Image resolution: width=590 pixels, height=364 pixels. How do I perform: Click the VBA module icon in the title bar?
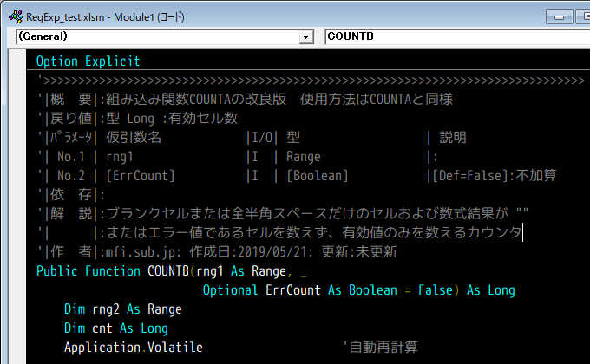click(x=16, y=16)
